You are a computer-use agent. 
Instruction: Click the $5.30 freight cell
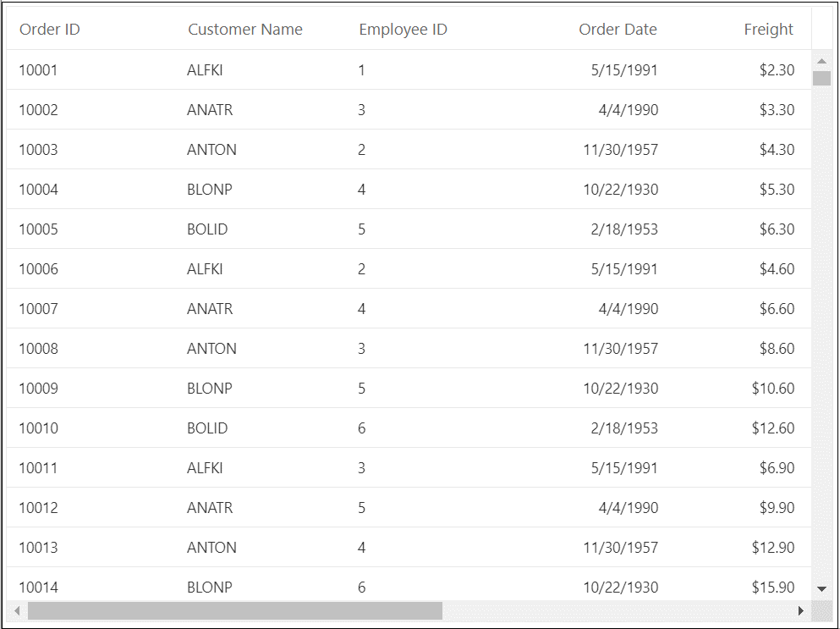pyautogui.click(x=777, y=190)
